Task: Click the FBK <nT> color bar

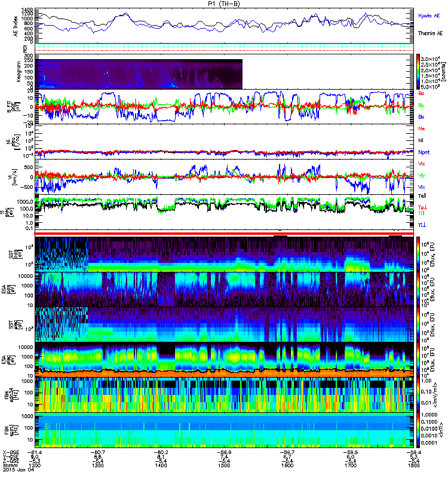Action: tap(418, 430)
